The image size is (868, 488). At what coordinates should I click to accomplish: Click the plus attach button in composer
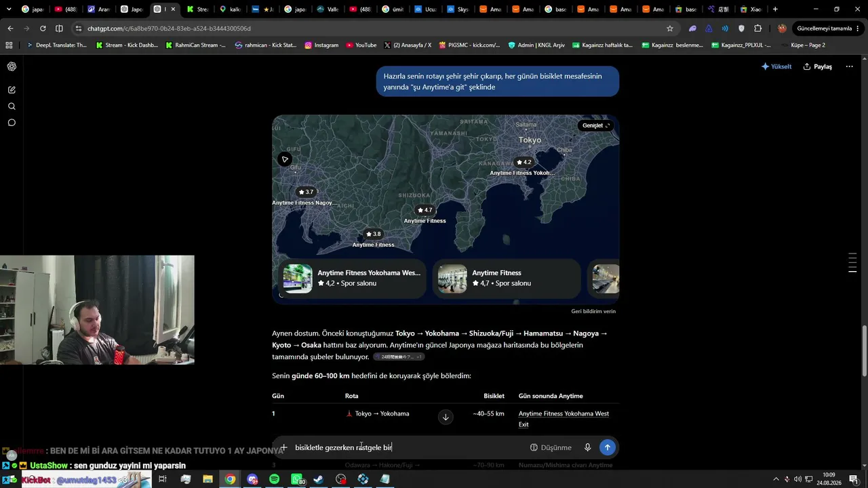[284, 447]
